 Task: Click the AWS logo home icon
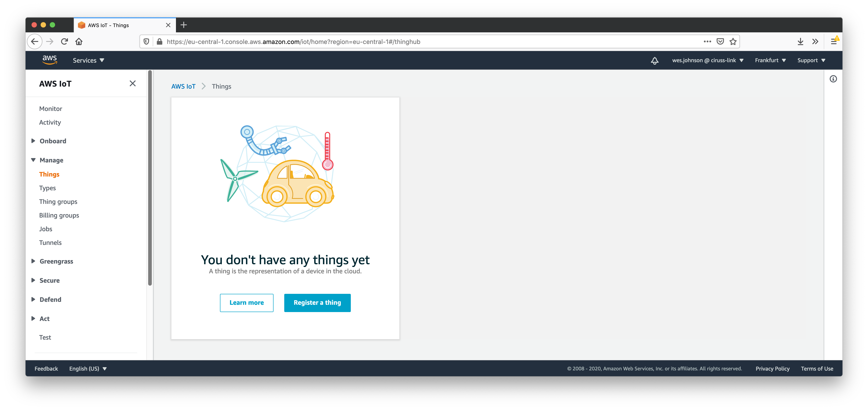pyautogui.click(x=49, y=60)
